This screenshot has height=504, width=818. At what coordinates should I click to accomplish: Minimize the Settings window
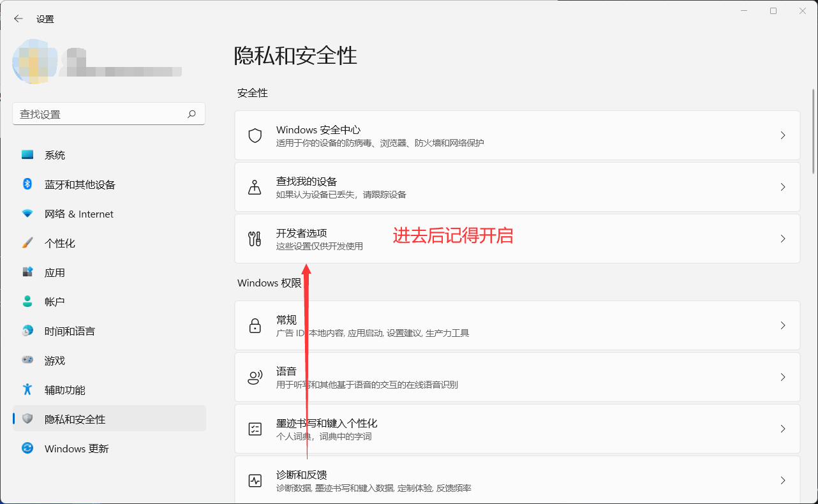744,11
